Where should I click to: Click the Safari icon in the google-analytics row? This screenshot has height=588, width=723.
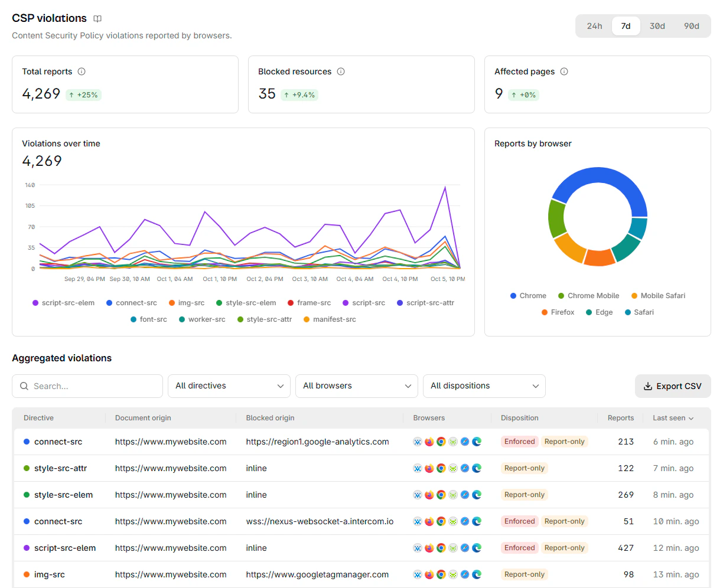(x=465, y=442)
